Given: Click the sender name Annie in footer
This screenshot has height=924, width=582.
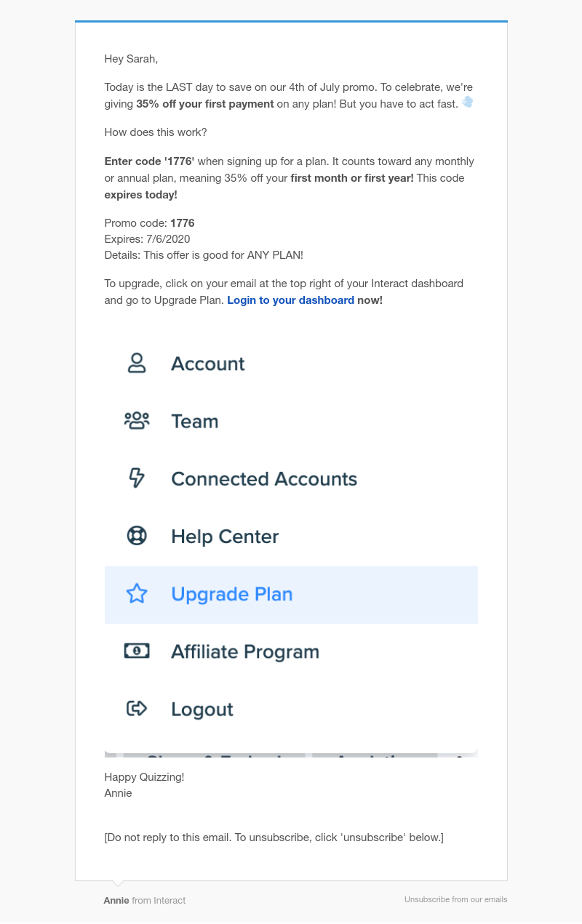Looking at the screenshot, I should (116, 900).
